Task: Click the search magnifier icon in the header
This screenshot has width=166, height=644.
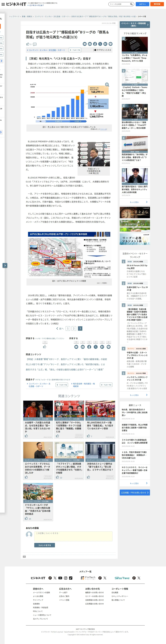Action: [x=131, y=4]
